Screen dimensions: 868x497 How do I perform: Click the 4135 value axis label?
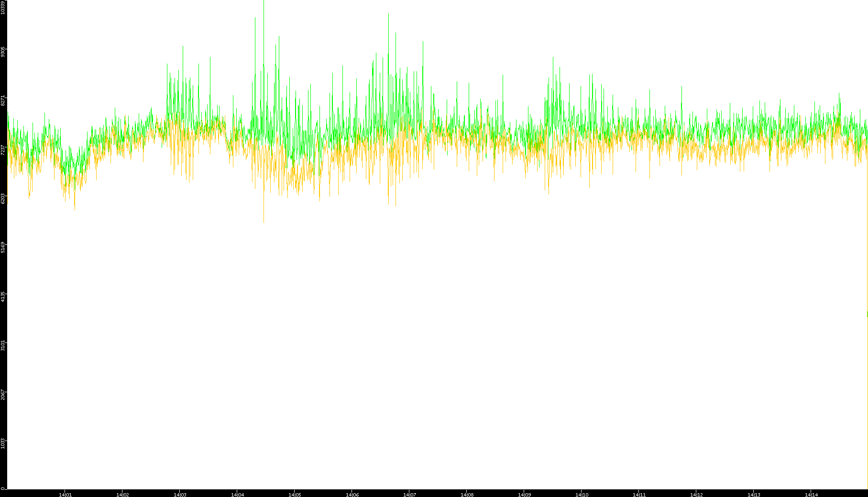pos(3,297)
